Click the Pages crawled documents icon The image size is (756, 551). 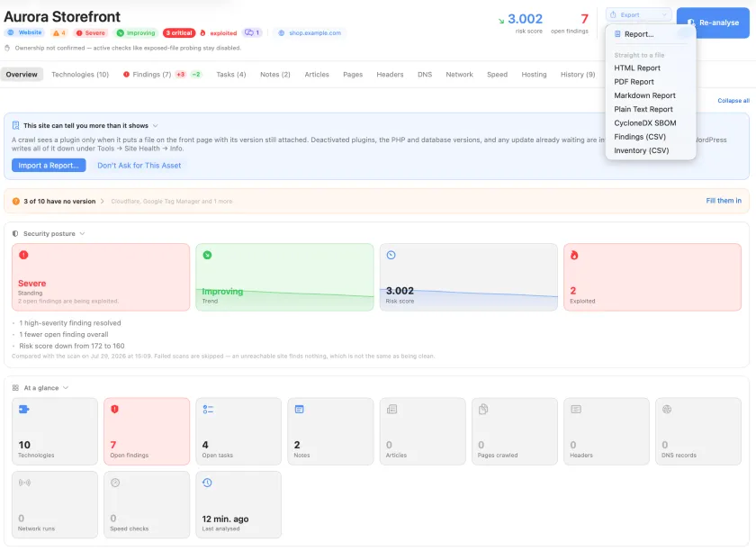click(x=483, y=409)
